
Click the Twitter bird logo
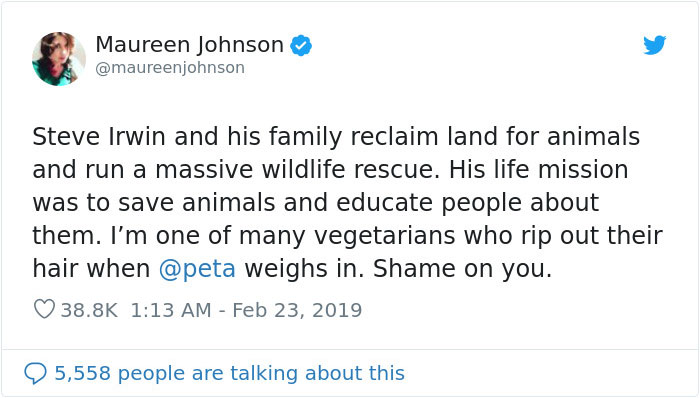tap(655, 45)
